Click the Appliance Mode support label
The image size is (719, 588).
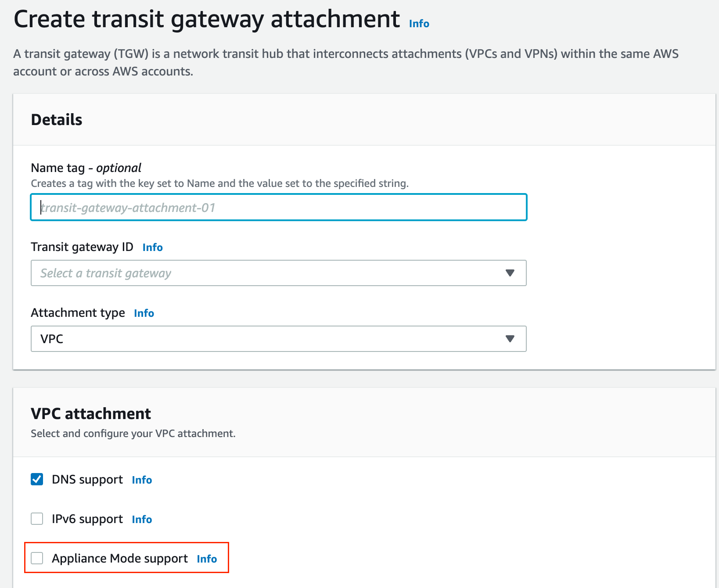[120, 558]
